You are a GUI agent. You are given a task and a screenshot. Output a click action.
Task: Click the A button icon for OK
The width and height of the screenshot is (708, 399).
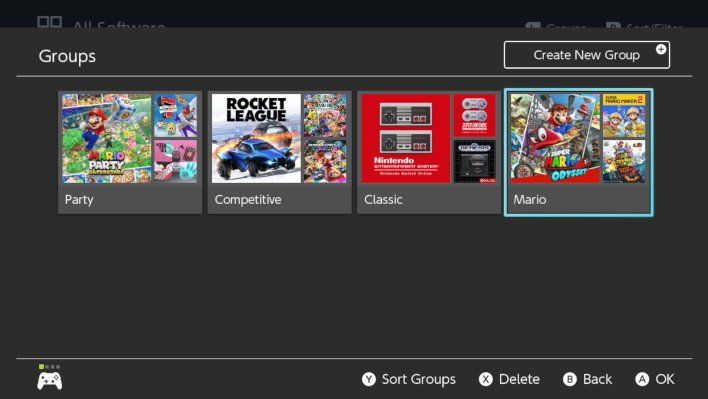642,379
